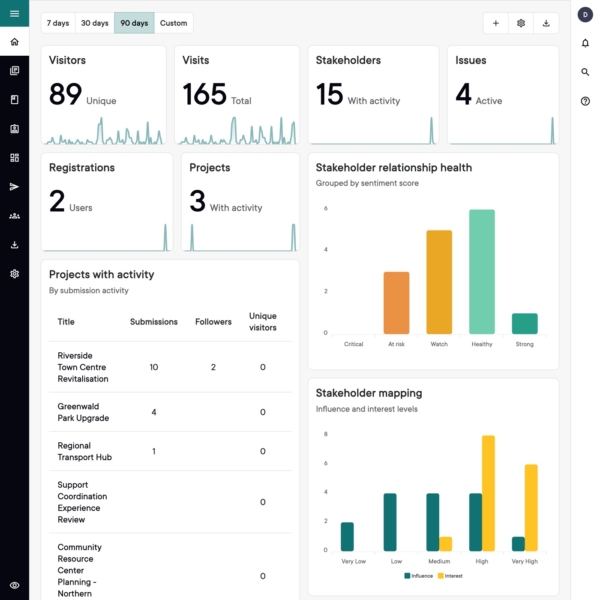Toggle the Influence legend swatch
The height and width of the screenshot is (600, 600).
click(x=407, y=576)
